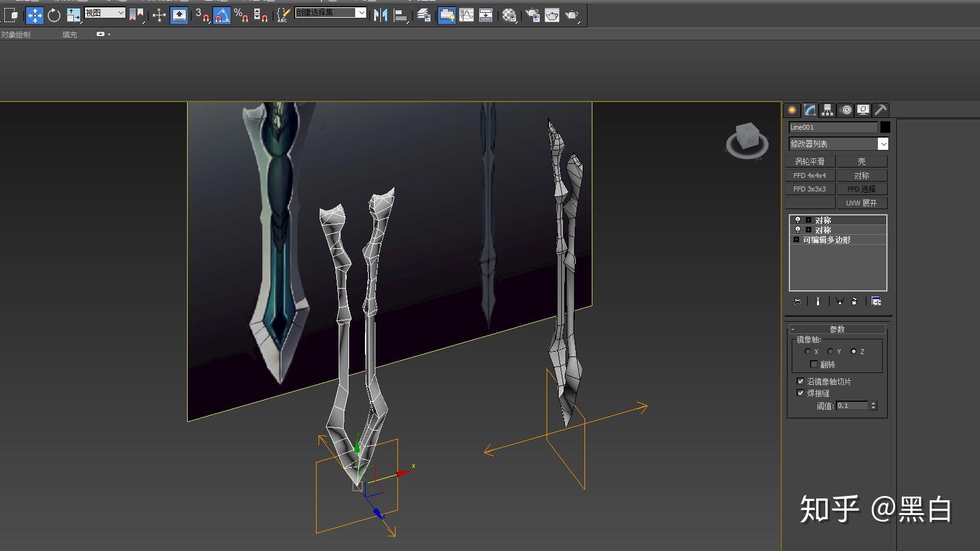The height and width of the screenshot is (551, 980).
Task: Click the TurboSmooth modifier button
Action: point(810,161)
